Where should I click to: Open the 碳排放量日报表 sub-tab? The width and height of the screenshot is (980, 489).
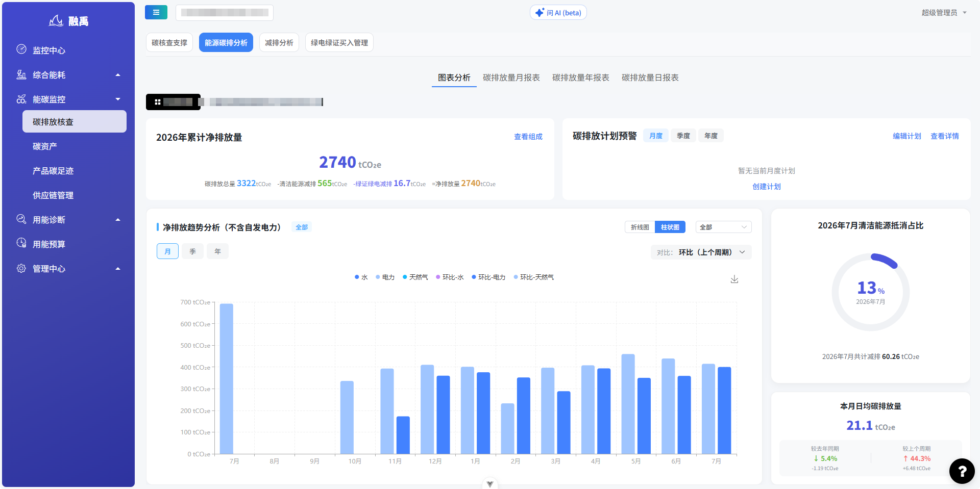click(650, 78)
